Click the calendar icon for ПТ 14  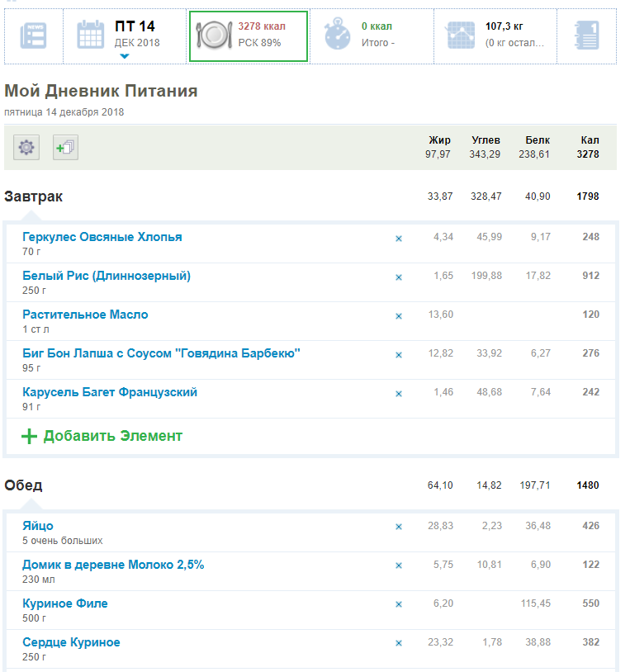(90, 35)
